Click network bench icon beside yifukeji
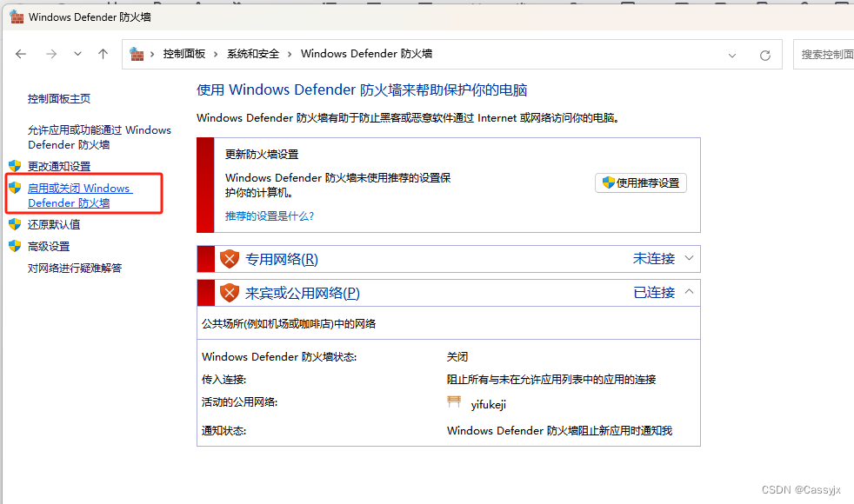The height and width of the screenshot is (504, 854). pyautogui.click(x=454, y=401)
